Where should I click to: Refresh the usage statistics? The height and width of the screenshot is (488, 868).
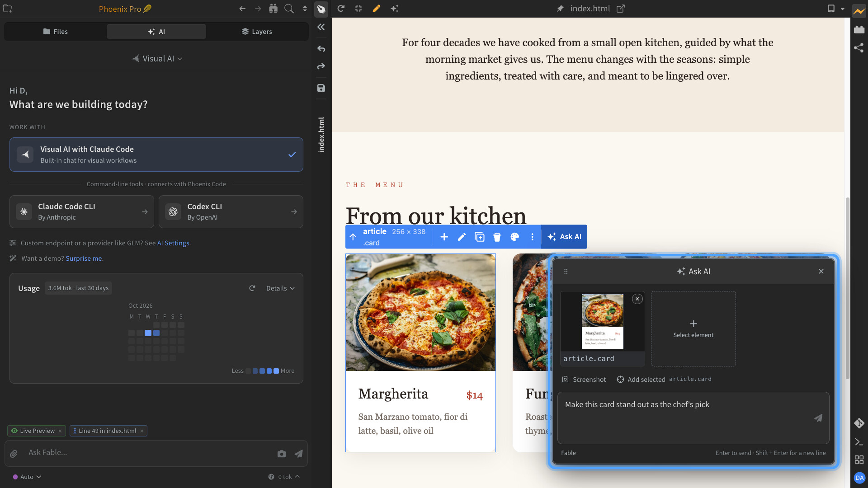252,288
